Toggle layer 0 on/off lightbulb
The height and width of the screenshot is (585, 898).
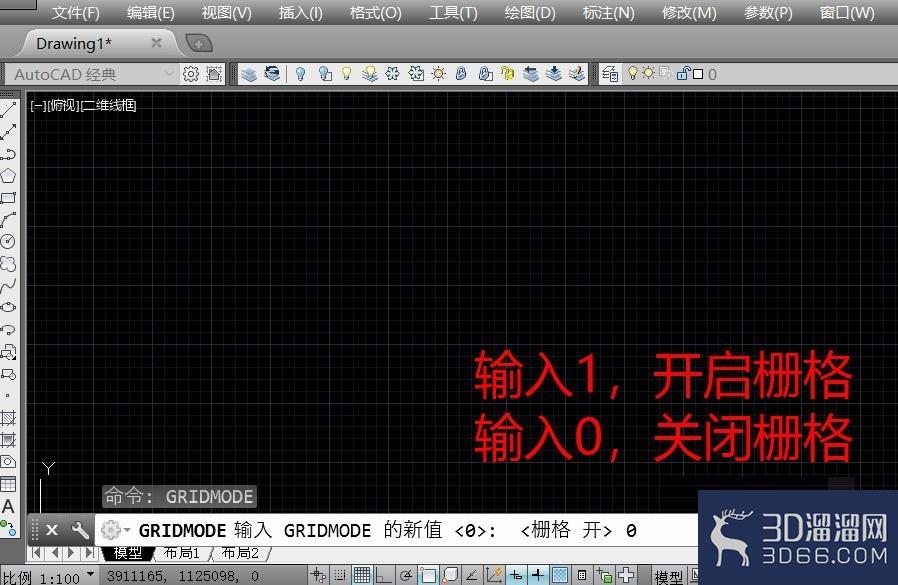pos(633,73)
